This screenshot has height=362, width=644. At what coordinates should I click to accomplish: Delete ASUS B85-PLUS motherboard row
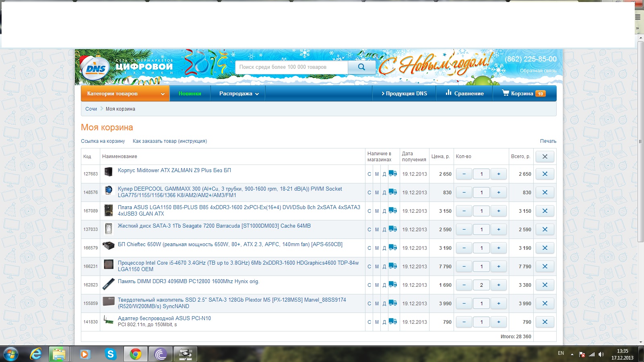[545, 211]
